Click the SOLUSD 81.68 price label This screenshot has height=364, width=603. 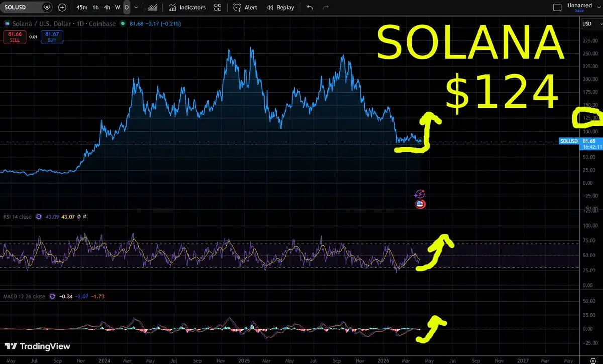(580, 141)
